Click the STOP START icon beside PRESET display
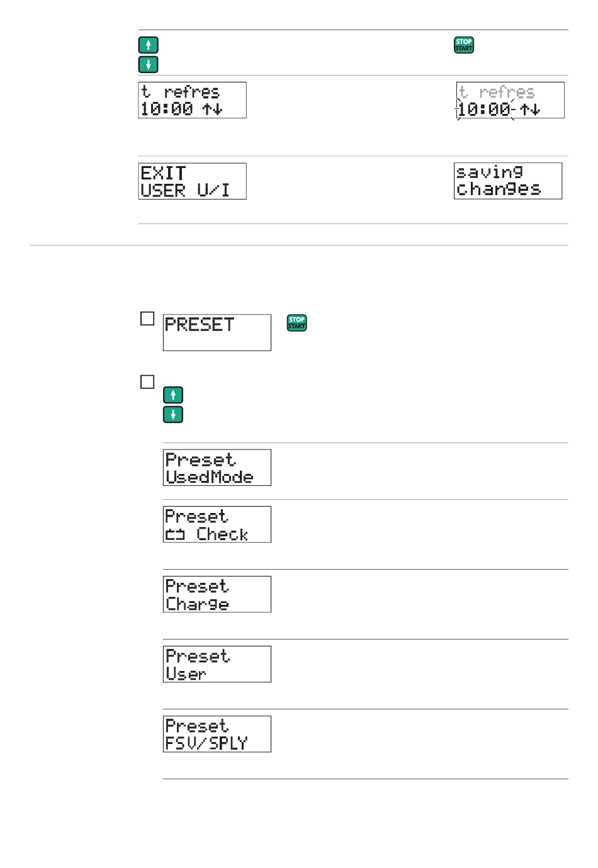 pyautogui.click(x=296, y=323)
